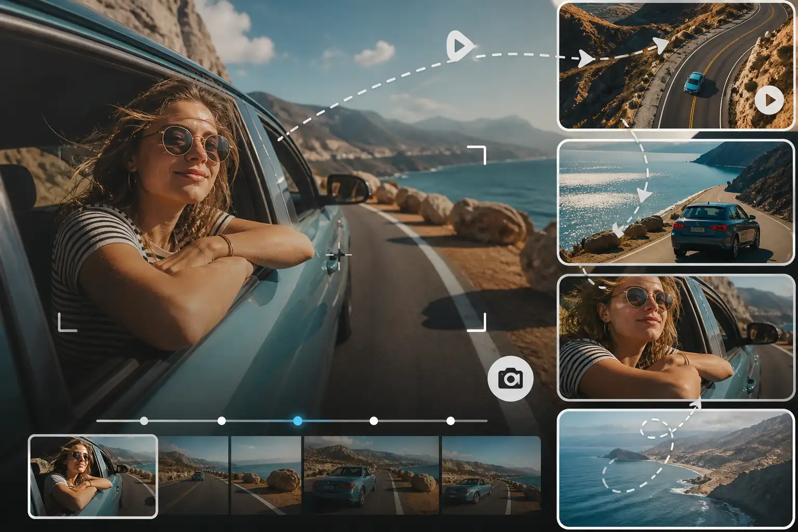Jump to the leftmost white timeline marker
The width and height of the screenshot is (798, 532).
pos(144,421)
